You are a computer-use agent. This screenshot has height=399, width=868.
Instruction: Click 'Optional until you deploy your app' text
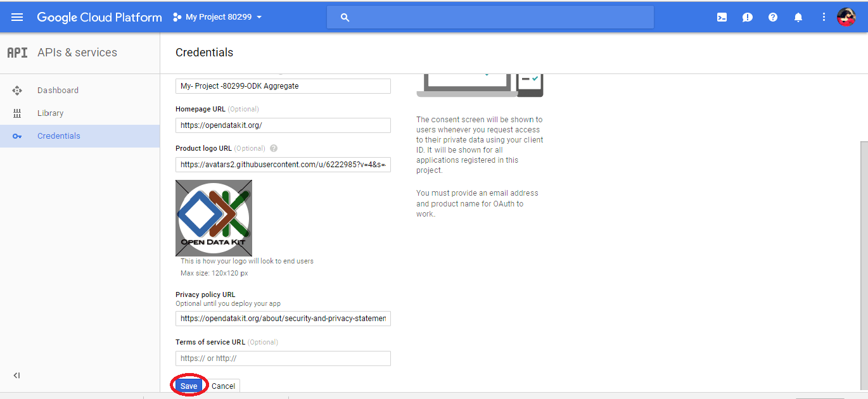pyautogui.click(x=228, y=303)
